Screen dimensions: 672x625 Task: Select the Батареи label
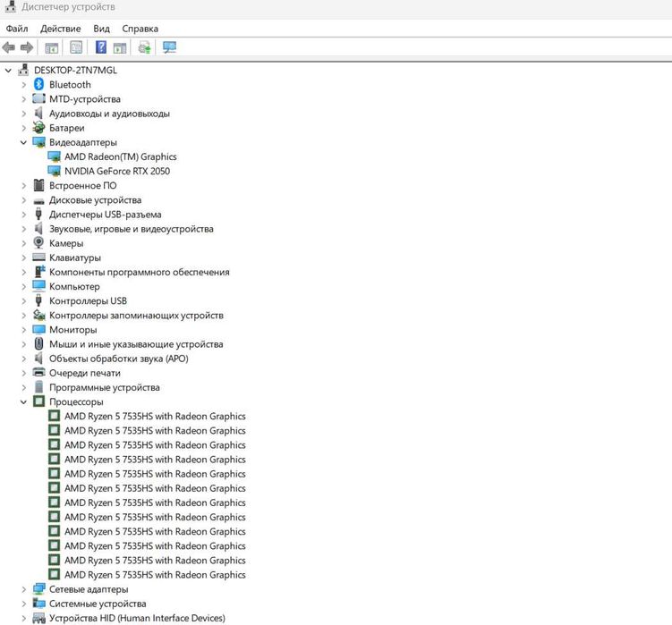[67, 128]
